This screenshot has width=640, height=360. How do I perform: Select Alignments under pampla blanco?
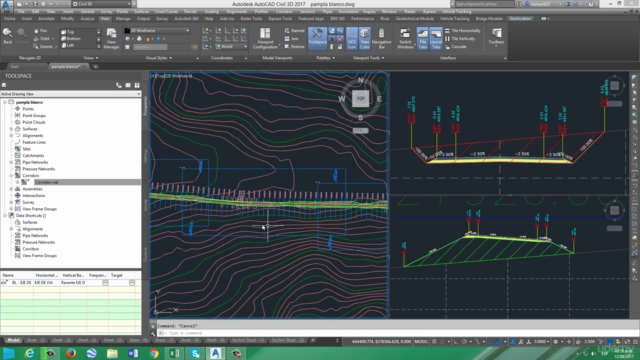pyautogui.click(x=33, y=136)
